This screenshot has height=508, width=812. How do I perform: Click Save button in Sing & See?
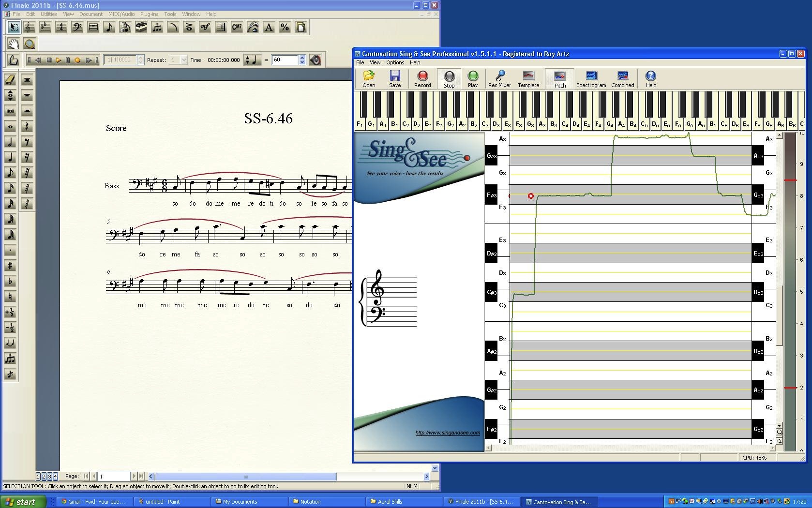(395, 79)
